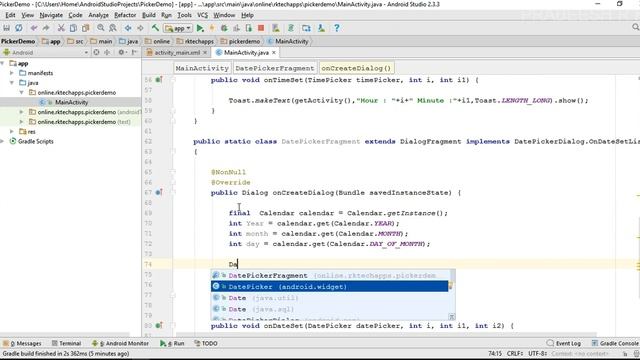Click the Make Project hammer icon
The width and height of the screenshot is (640, 360).
point(155,28)
